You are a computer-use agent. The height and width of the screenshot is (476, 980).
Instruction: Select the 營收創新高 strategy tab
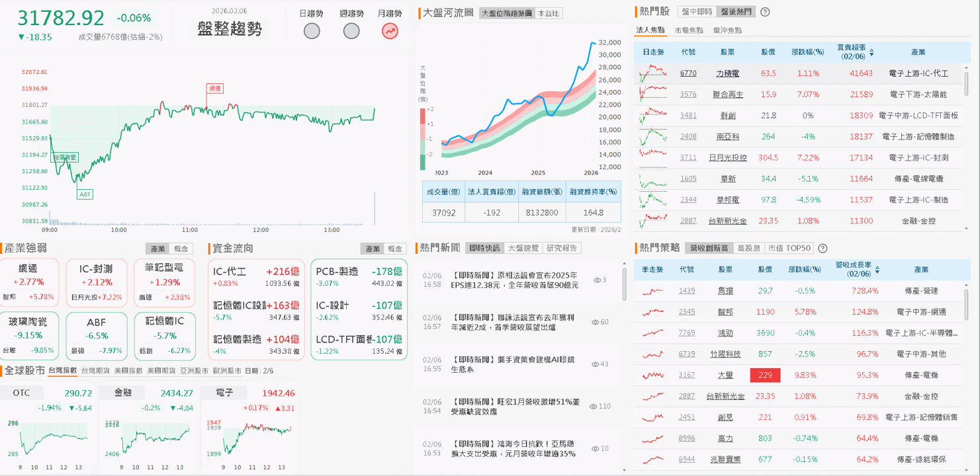(709, 249)
